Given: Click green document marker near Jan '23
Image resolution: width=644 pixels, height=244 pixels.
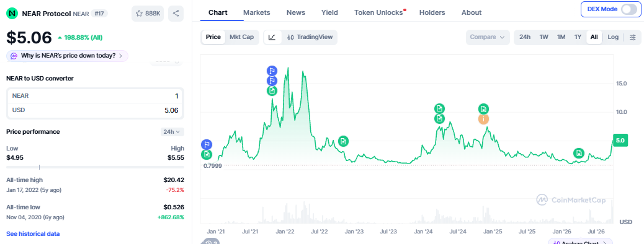Looking at the screenshot, I should 343,141.
